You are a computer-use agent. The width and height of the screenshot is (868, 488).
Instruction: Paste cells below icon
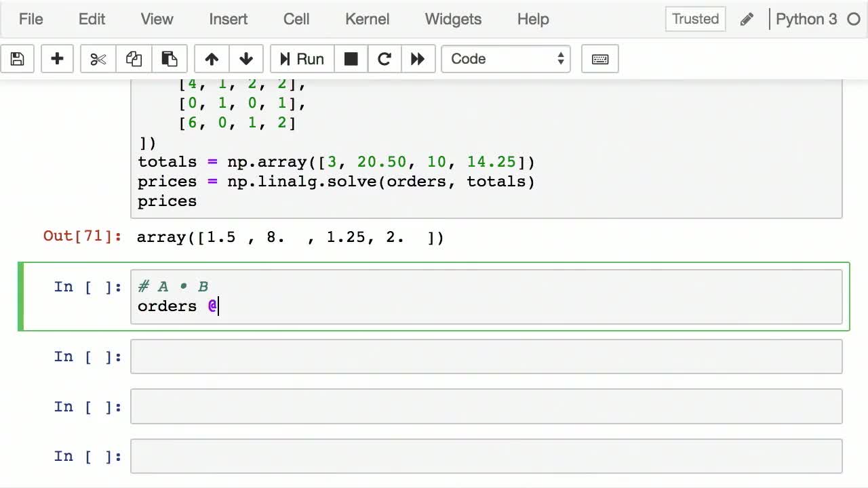[x=169, y=59]
